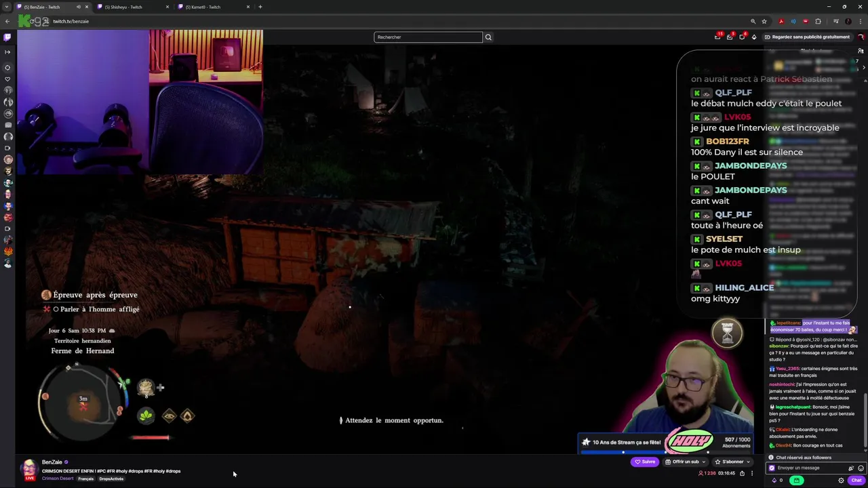Screen dimensions: 868x488
Task: Open the browser three-dot menu
Action: pyautogui.click(x=861, y=21)
